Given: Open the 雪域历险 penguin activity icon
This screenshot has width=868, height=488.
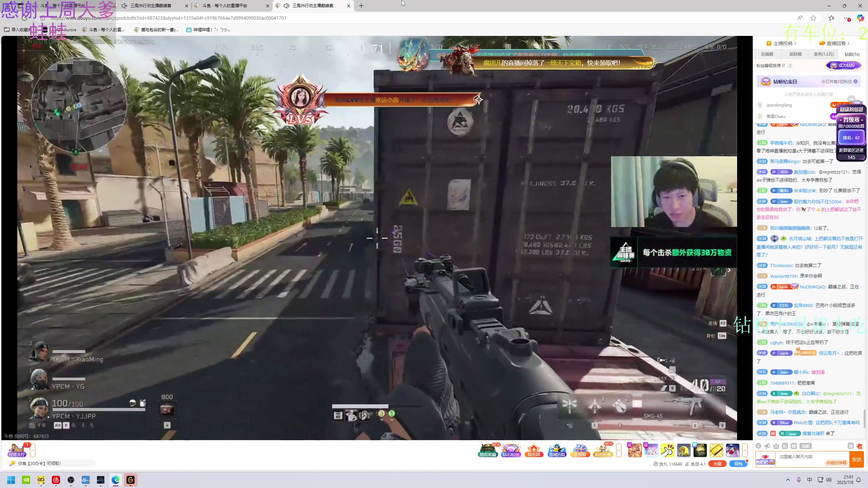Looking at the screenshot, I should tap(557, 450).
